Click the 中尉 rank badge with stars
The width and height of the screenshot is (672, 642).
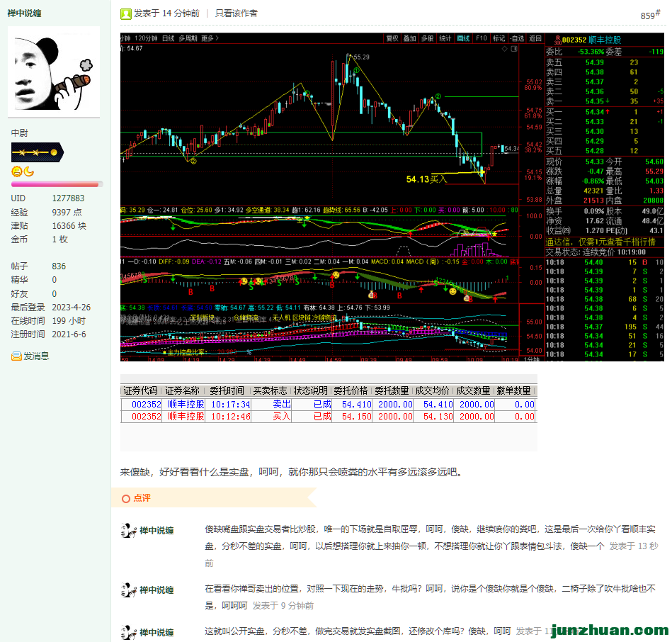point(37,152)
